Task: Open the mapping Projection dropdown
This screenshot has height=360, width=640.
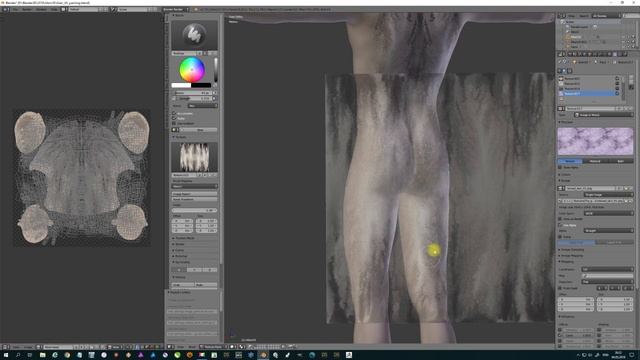Action: 607,282
